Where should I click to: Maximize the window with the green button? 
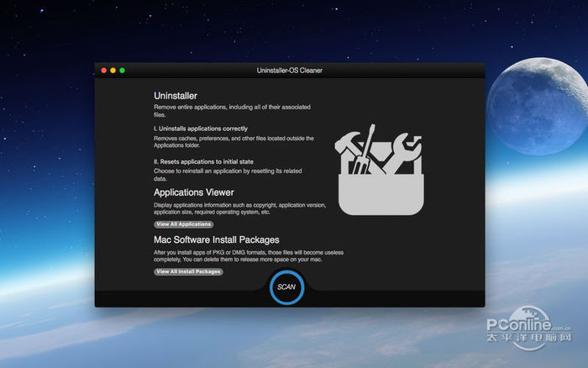[123, 70]
